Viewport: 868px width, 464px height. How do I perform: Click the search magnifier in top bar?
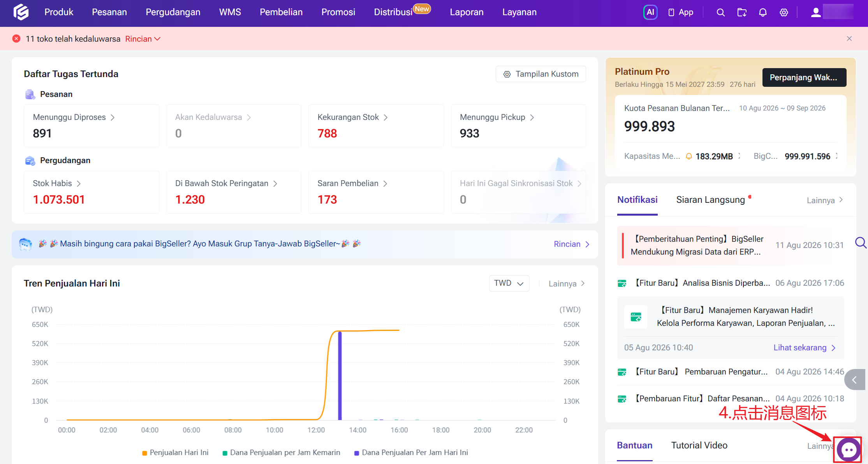(720, 12)
